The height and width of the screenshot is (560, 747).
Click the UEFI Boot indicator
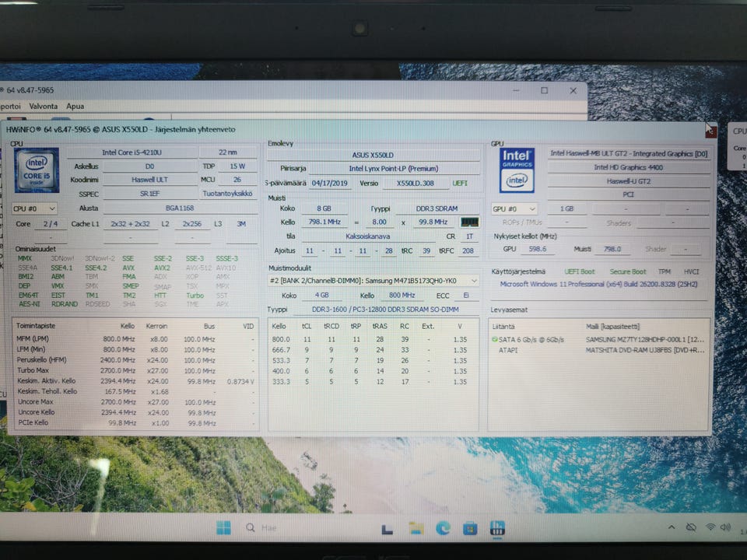tap(579, 272)
